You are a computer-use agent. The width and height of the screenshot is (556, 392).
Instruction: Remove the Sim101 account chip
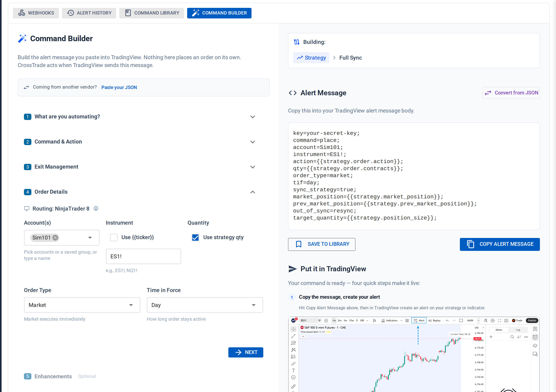tap(55, 238)
